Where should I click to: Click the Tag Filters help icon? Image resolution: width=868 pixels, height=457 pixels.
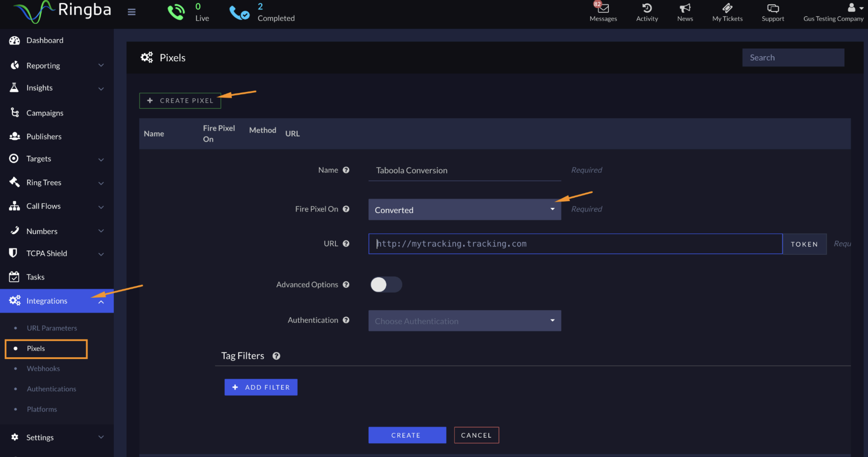pos(276,356)
